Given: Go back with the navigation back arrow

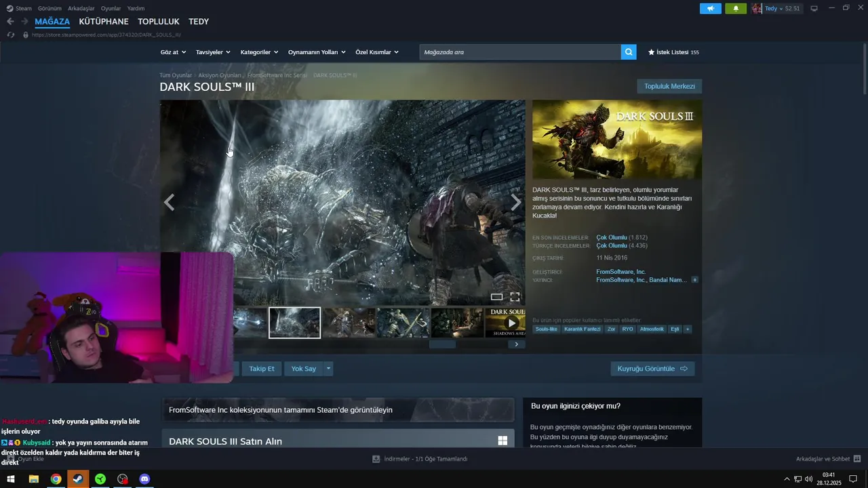Looking at the screenshot, I should pyautogui.click(x=10, y=22).
